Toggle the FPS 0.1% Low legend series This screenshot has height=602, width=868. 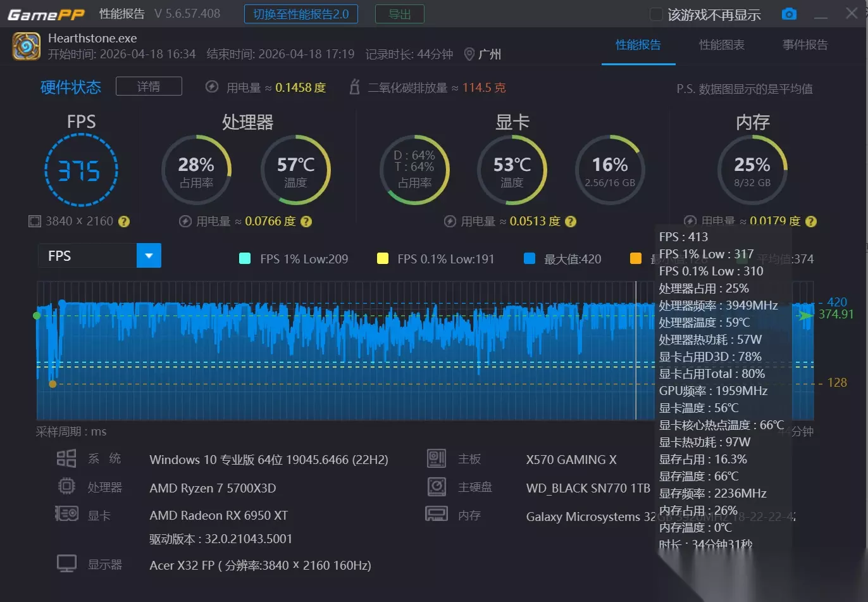[x=435, y=258]
